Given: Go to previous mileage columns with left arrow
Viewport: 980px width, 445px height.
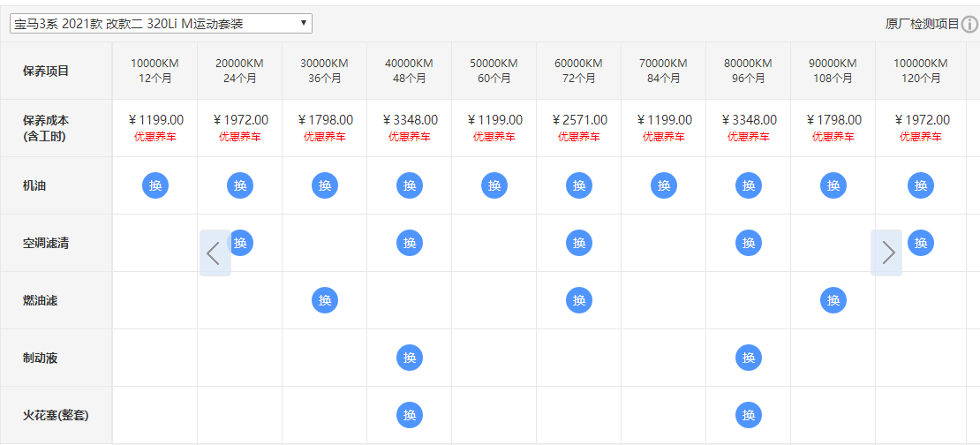Looking at the screenshot, I should click(x=215, y=253).
